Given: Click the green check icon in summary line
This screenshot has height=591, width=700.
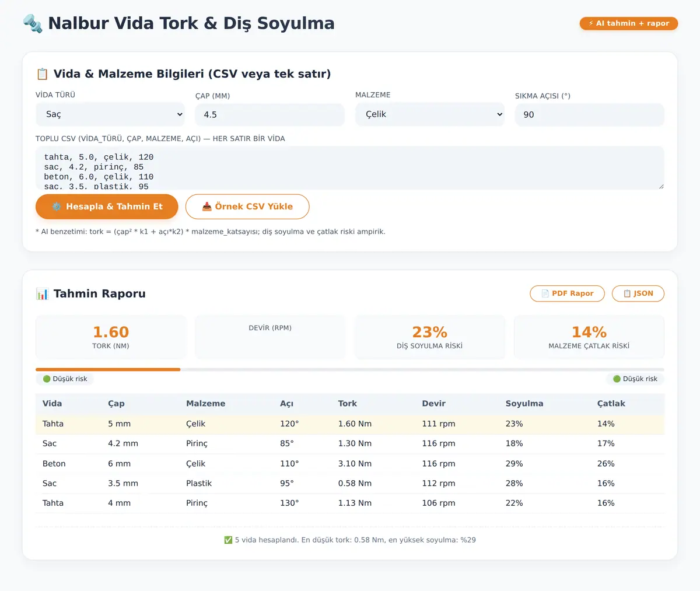Looking at the screenshot, I should tap(228, 540).
